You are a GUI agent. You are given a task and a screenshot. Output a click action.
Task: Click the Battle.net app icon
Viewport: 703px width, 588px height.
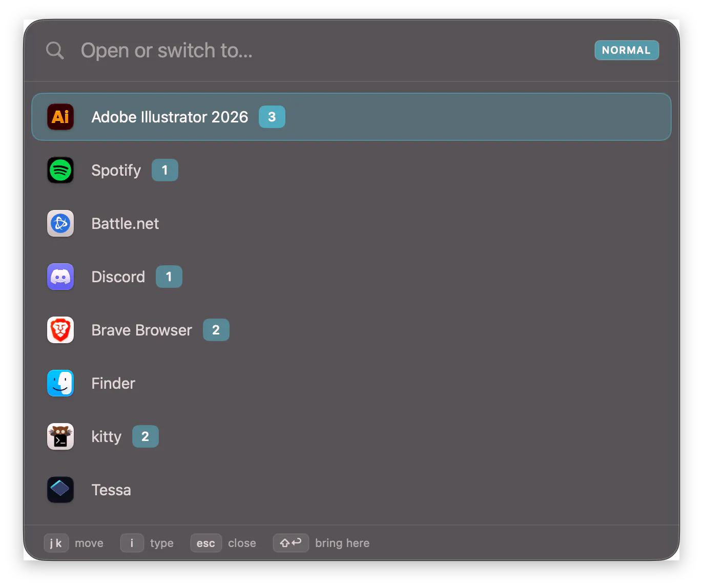pyautogui.click(x=60, y=223)
